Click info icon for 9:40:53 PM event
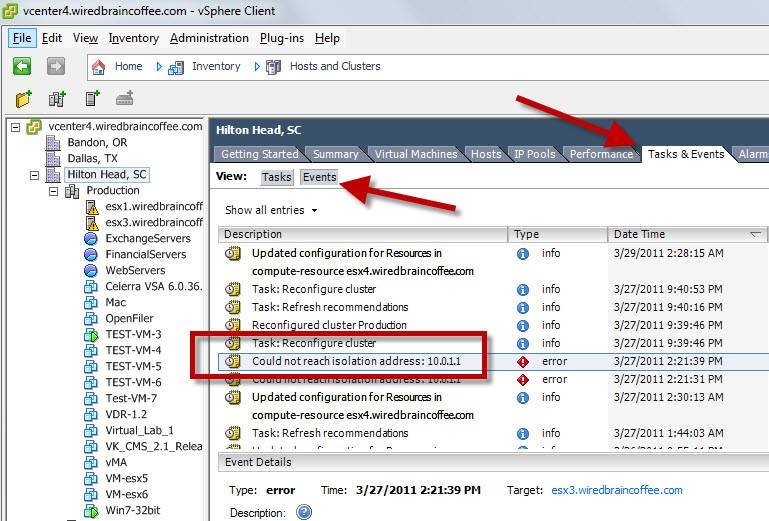 tap(523, 290)
